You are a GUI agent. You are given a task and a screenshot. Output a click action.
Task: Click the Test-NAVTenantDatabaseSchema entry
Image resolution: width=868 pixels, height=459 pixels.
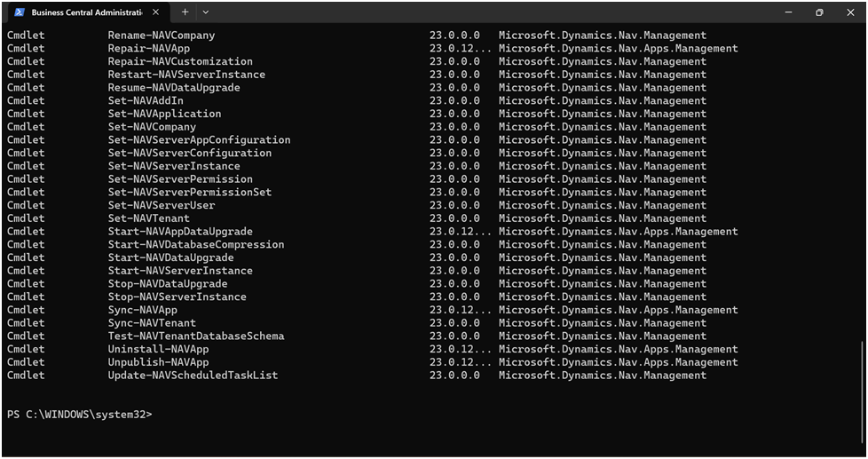[196, 336]
